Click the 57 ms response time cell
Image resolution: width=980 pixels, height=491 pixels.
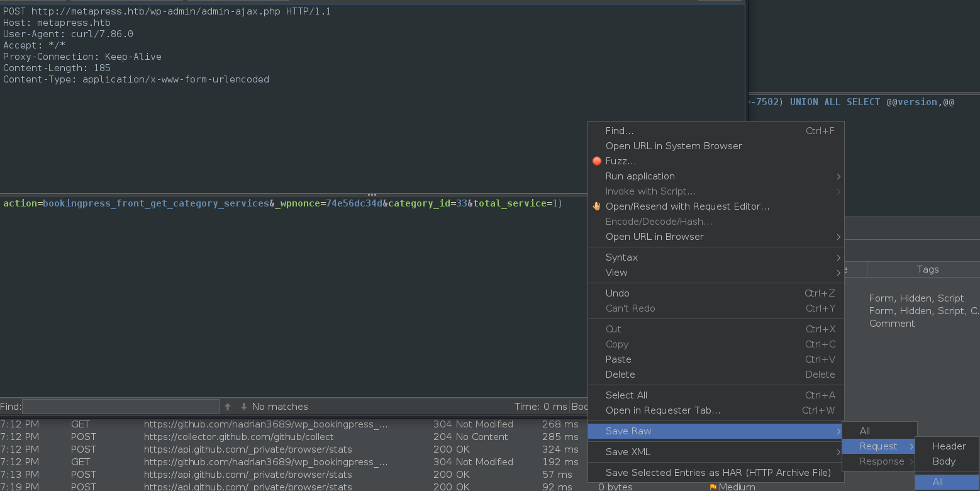557,475
